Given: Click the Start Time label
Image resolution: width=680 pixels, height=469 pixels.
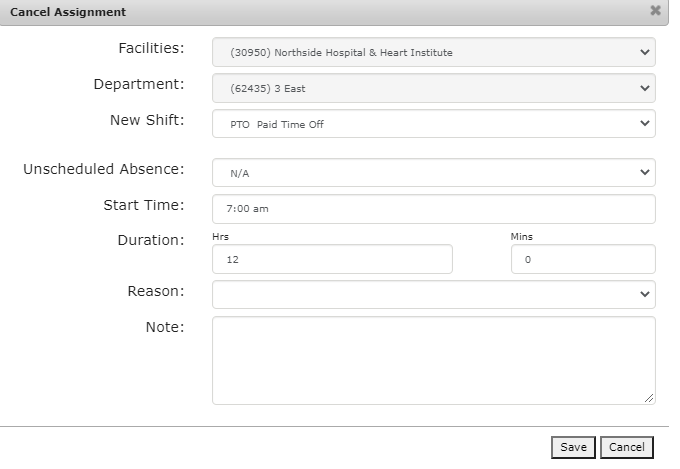Looking at the screenshot, I should (x=144, y=205).
